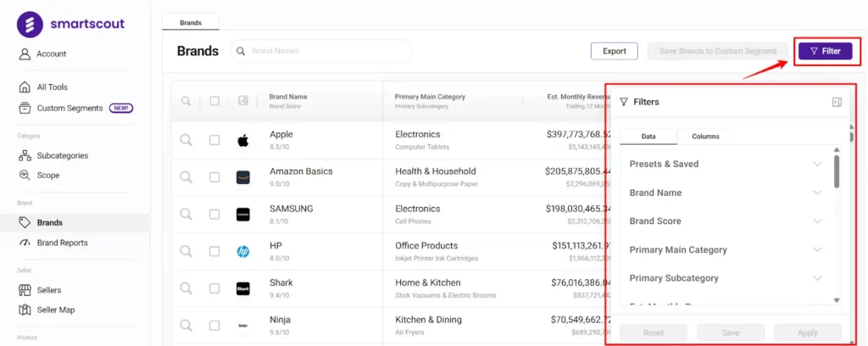Screen dimensions: 868x346
Task: Toggle the select-all checkbox in header
Action: click(214, 101)
